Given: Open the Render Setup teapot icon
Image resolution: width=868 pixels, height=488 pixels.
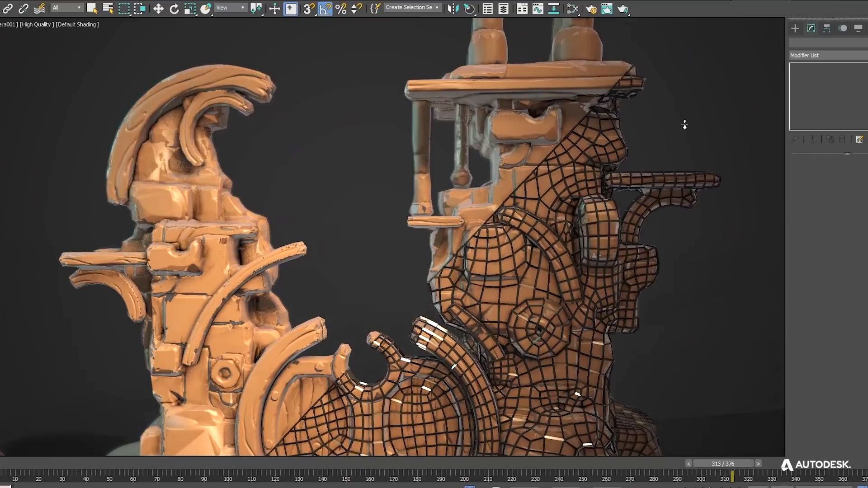Looking at the screenshot, I should click(591, 9).
